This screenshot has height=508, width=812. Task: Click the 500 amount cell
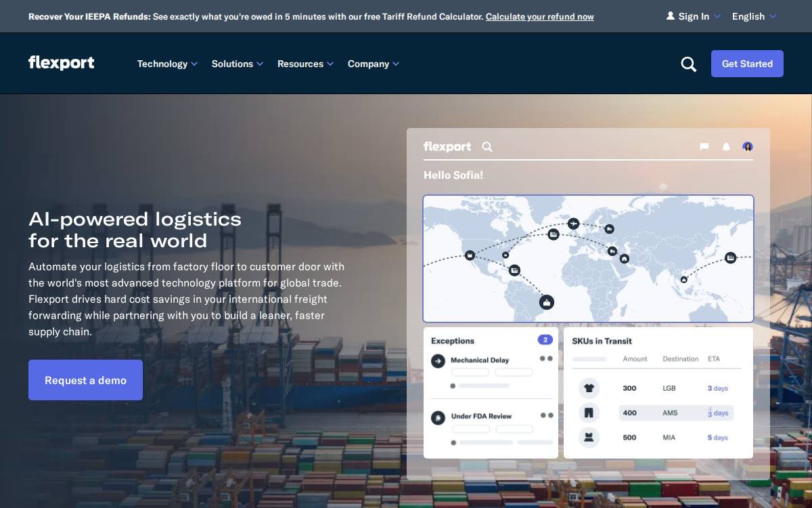[x=629, y=438]
